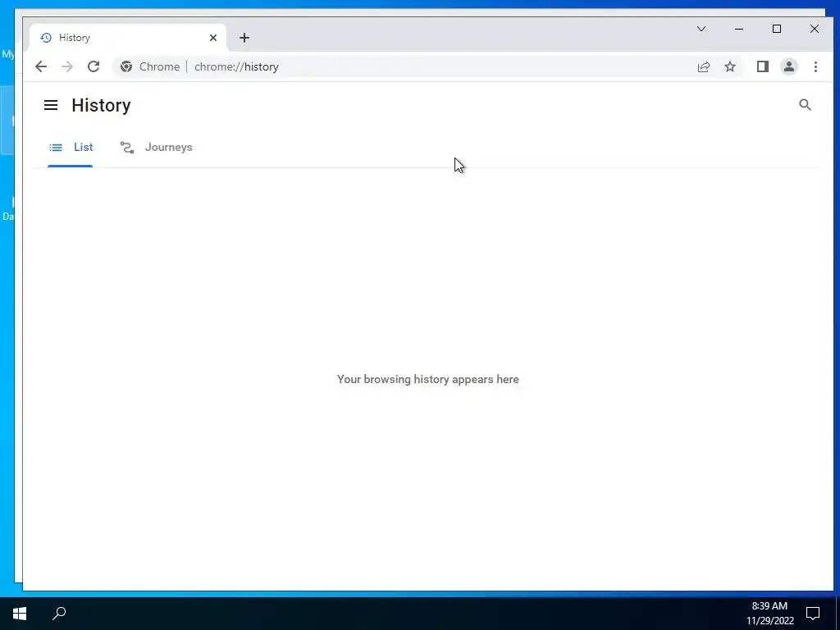840x630 pixels.
Task: Maximize the Chrome window
Action: (x=777, y=29)
